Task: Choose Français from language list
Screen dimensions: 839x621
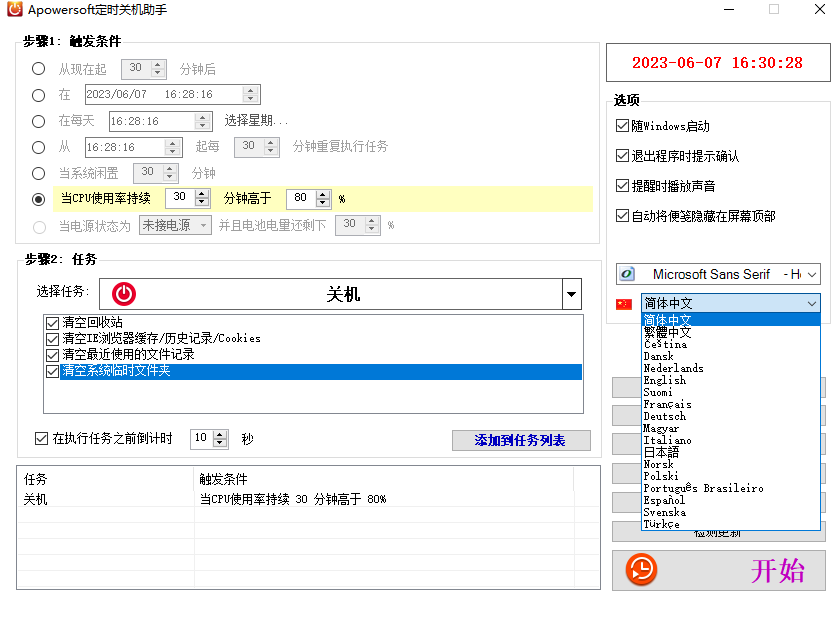Action: click(x=731, y=404)
